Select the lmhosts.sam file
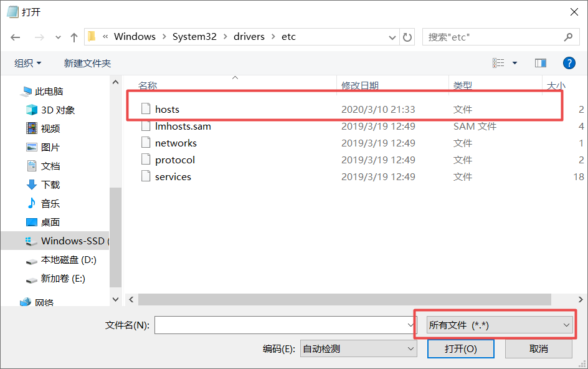 click(183, 126)
